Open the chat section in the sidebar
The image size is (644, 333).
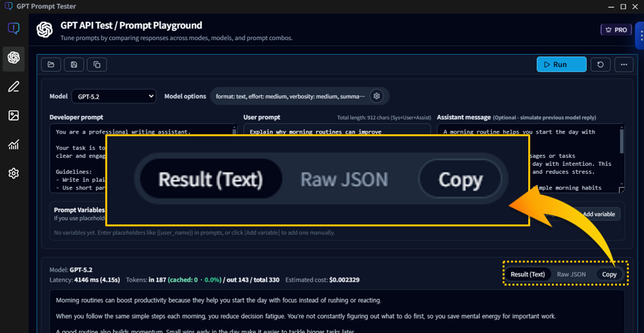pyautogui.click(x=13, y=29)
